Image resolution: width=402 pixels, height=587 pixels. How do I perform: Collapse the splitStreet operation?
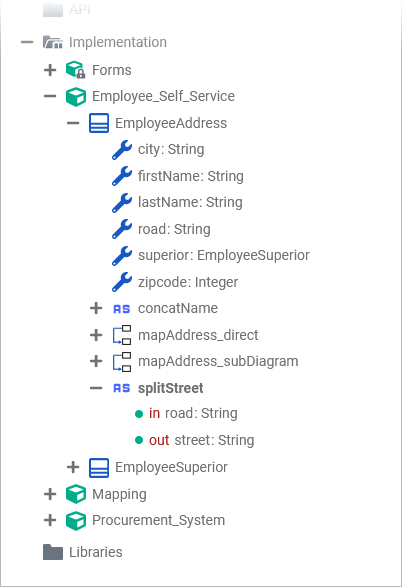click(x=96, y=388)
